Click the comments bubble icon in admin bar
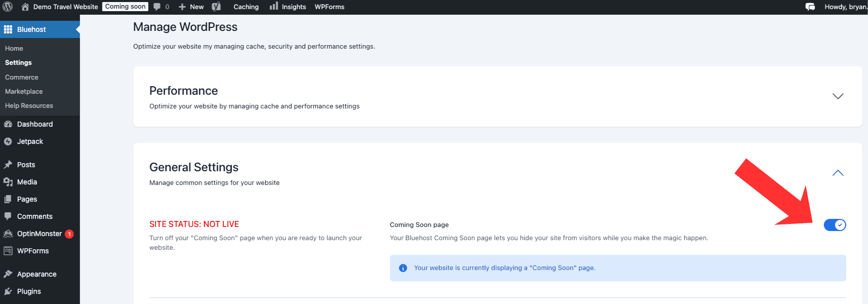Screen dimensions: 868x304 click(x=157, y=7)
